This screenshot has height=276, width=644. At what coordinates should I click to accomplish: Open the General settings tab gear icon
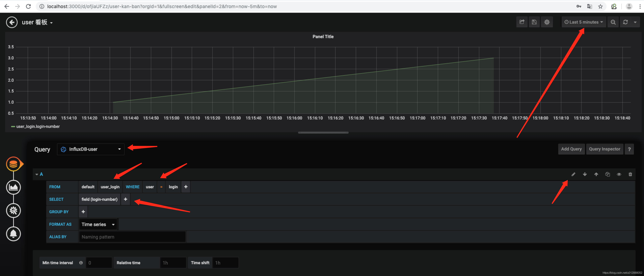(x=13, y=211)
